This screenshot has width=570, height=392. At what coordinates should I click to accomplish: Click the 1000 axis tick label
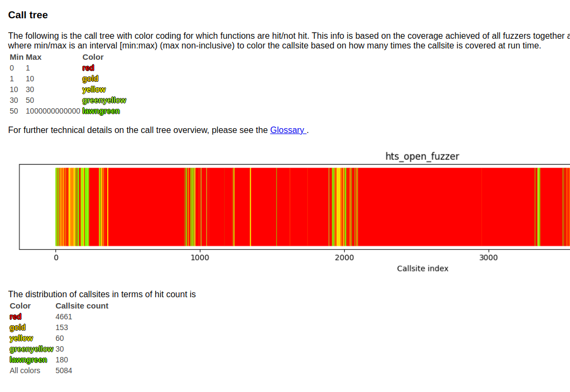click(x=200, y=257)
